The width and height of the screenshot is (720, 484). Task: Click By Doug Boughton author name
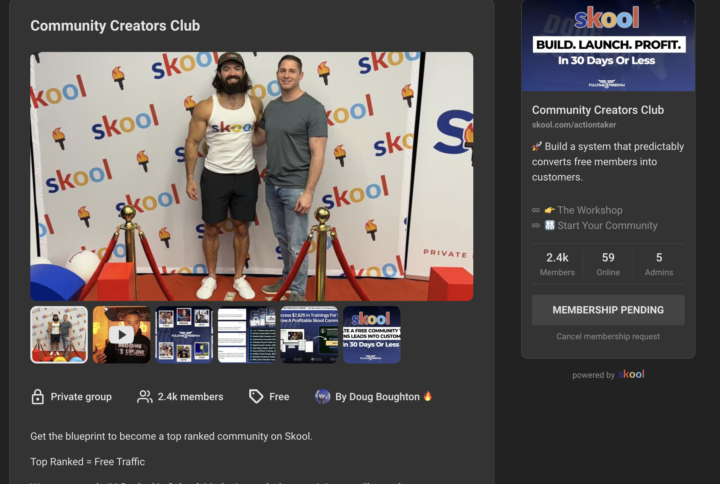pyautogui.click(x=377, y=397)
